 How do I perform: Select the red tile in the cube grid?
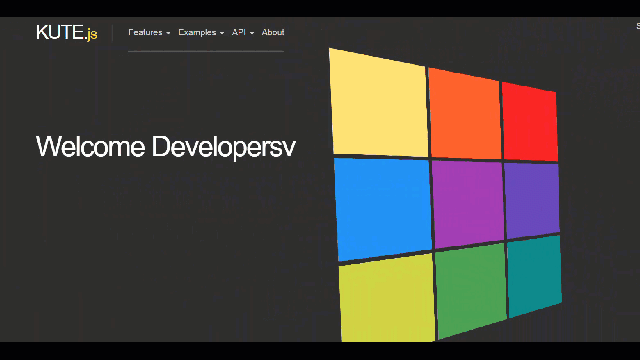coord(530,122)
